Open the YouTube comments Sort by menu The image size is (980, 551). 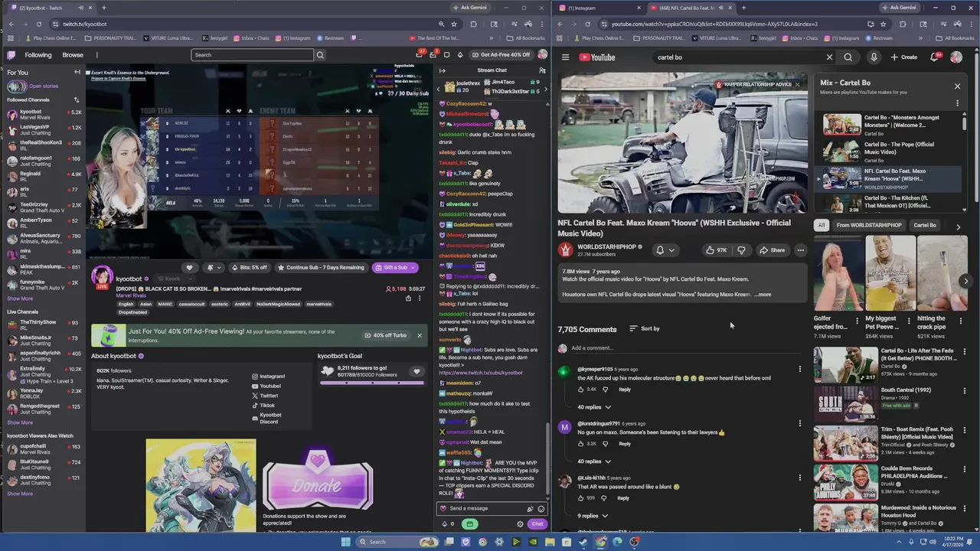point(645,329)
